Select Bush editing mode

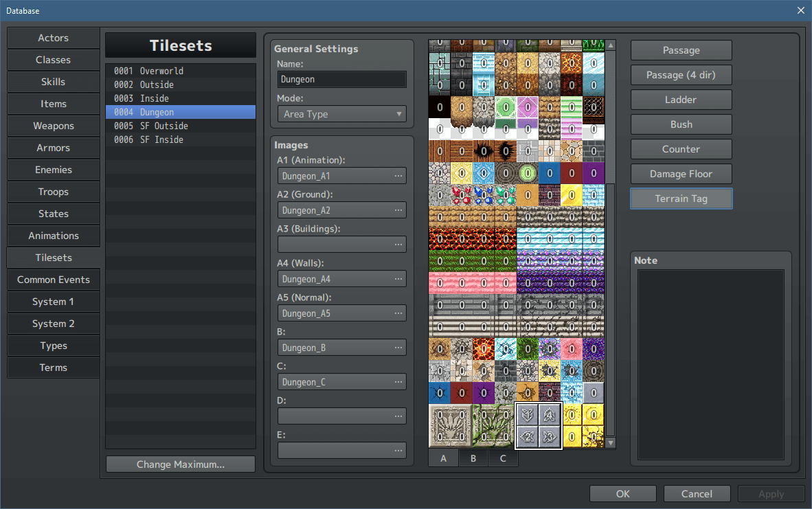tap(681, 124)
